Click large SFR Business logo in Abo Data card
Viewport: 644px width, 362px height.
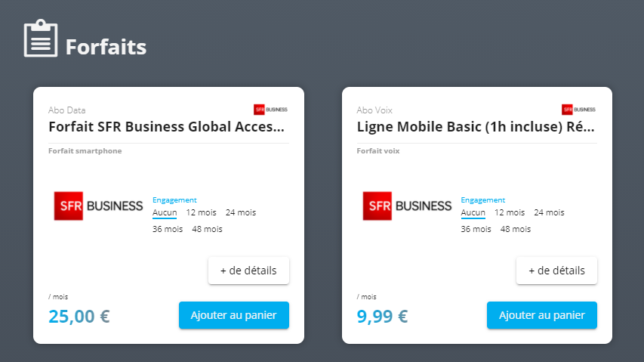99,206
